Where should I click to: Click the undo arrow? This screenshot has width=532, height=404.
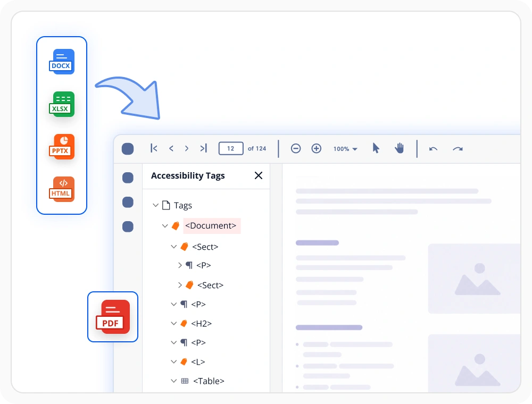click(x=433, y=149)
